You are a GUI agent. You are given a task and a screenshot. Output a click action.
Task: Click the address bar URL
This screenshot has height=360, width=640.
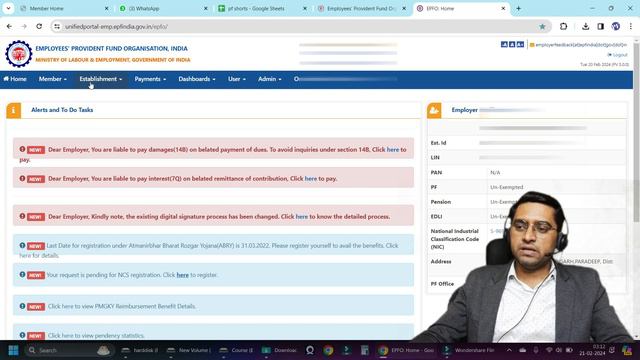[x=116, y=27]
